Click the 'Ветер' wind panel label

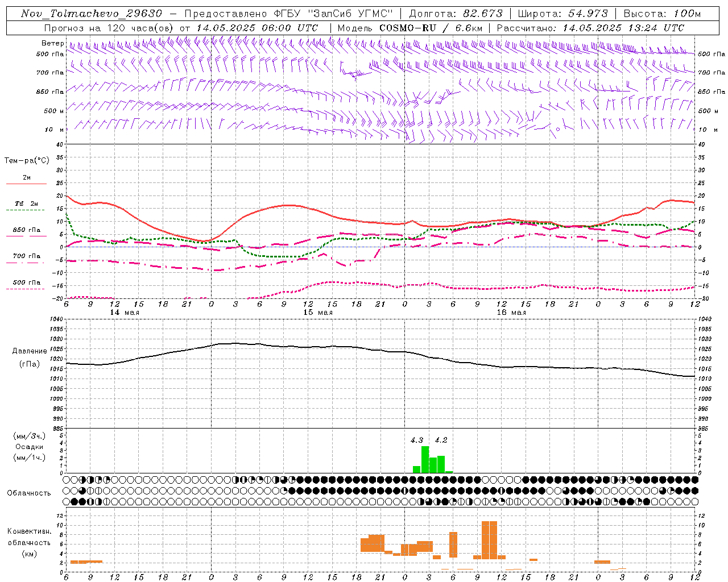(53, 43)
